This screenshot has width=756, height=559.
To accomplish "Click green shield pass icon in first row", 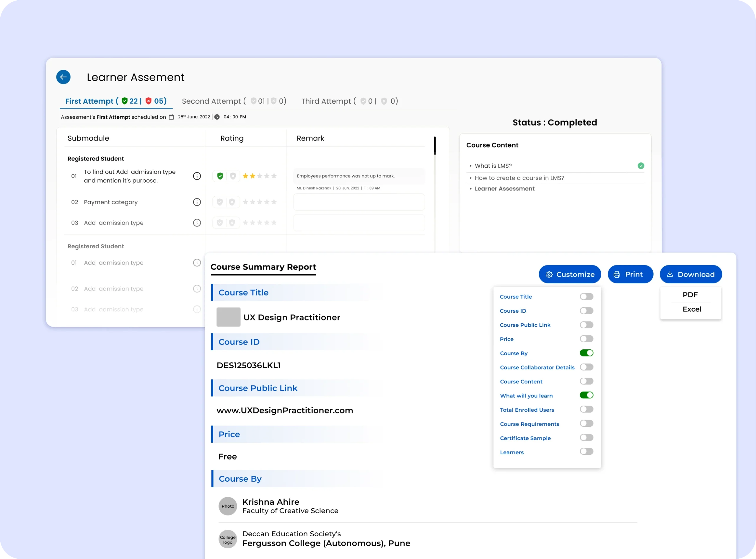I will click(220, 176).
